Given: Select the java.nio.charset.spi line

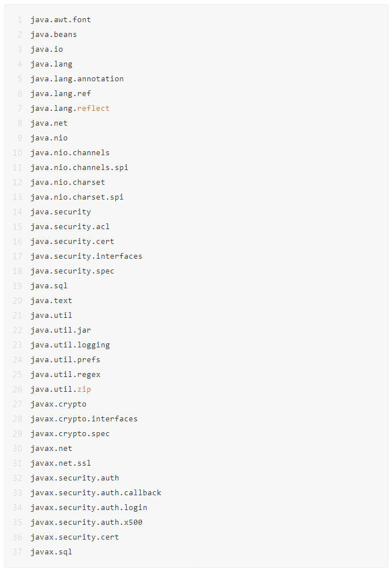Looking at the screenshot, I should click(77, 197).
